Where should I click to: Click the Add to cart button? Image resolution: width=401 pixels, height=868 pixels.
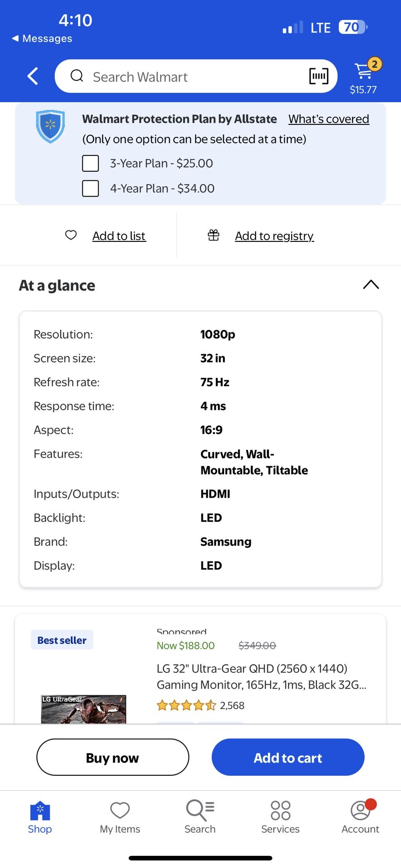tap(288, 757)
